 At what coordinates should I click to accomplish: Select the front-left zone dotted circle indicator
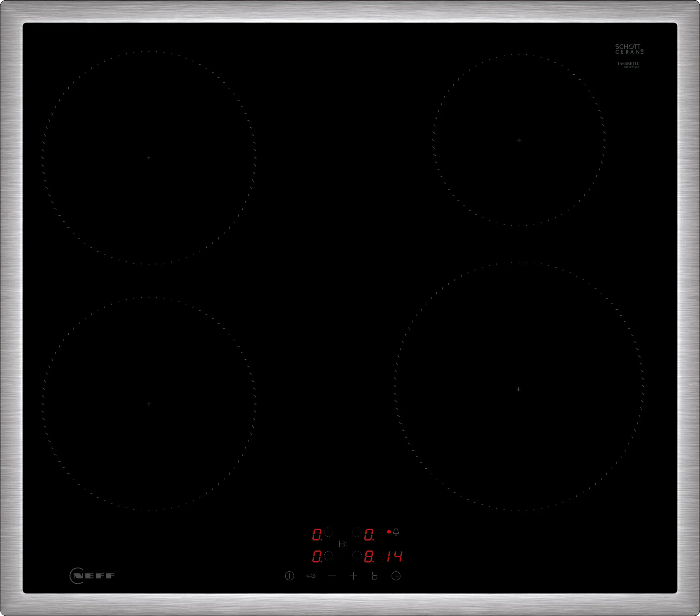328,556
